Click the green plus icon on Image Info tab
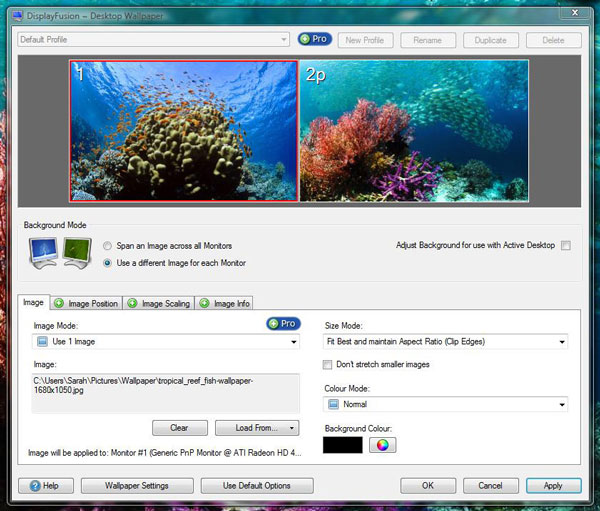This screenshot has height=511, width=600. pyautogui.click(x=205, y=304)
